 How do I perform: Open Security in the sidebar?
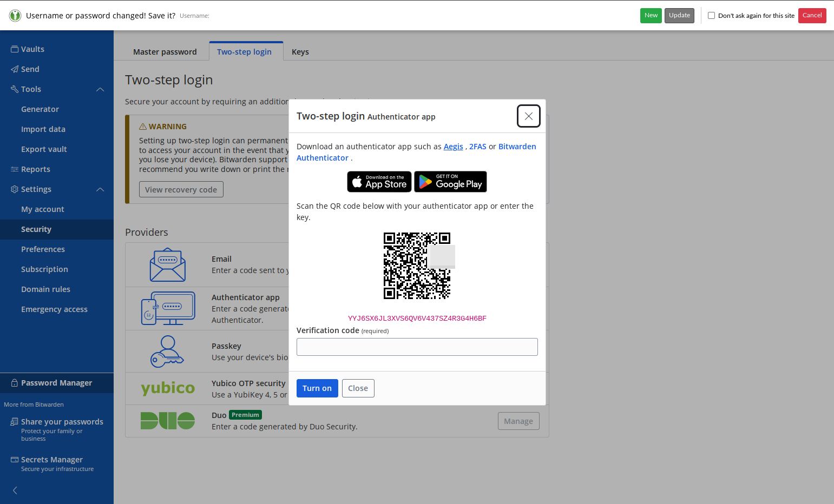57,229
